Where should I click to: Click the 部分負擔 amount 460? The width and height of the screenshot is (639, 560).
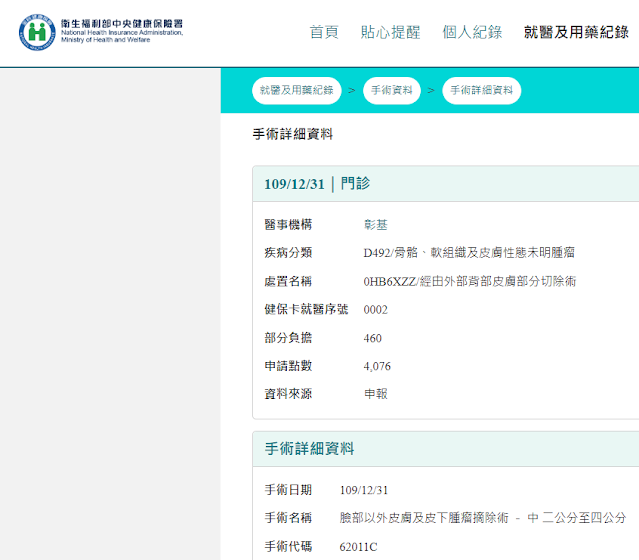pyautogui.click(x=372, y=339)
